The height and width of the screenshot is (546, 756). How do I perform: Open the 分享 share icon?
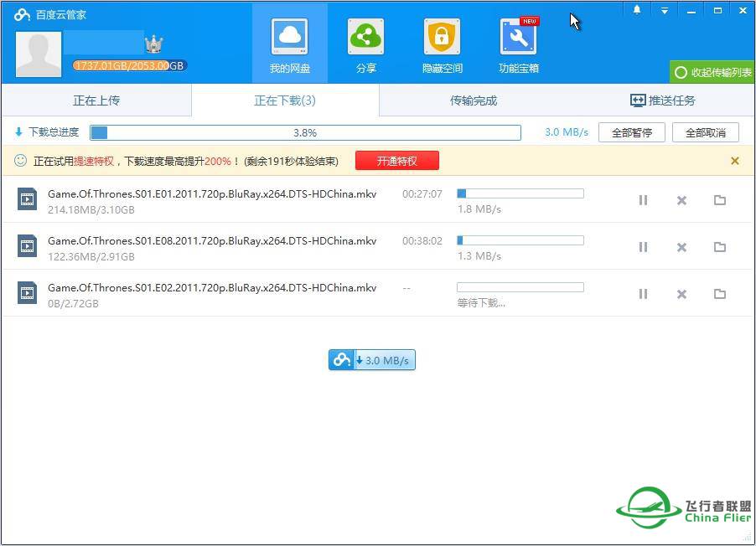(365, 38)
